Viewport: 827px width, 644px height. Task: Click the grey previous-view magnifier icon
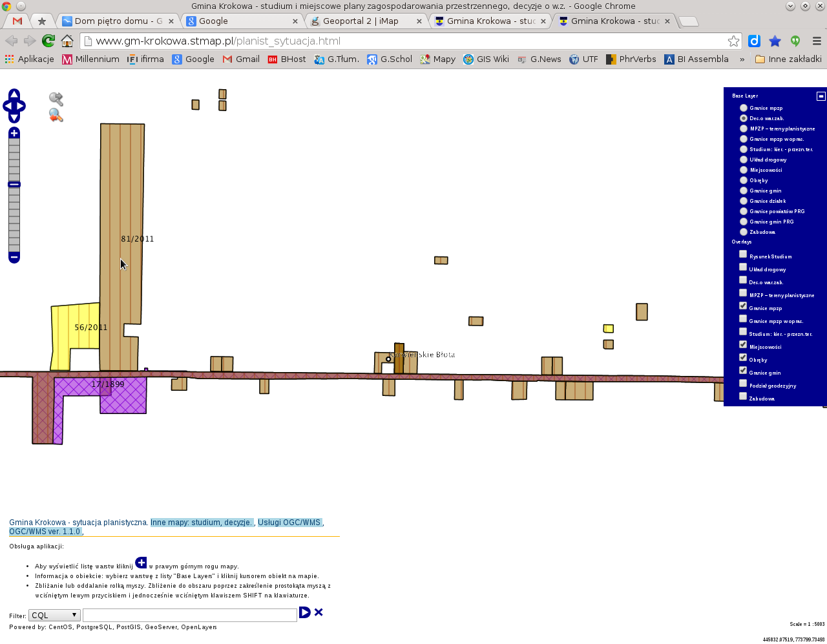pyautogui.click(x=56, y=99)
